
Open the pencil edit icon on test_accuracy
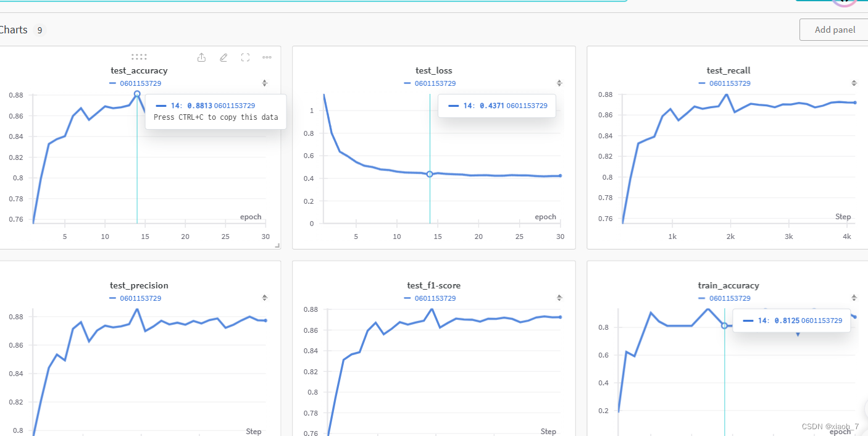coord(223,57)
